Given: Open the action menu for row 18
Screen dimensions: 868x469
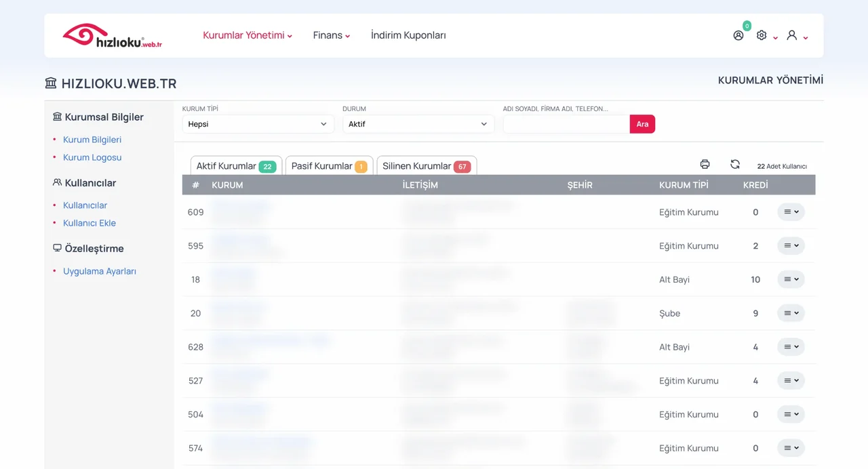Looking at the screenshot, I should point(791,279).
